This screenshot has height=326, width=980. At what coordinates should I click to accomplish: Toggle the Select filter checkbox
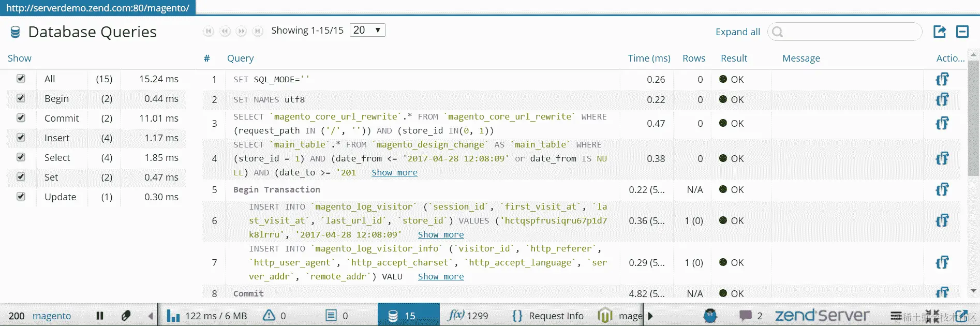coord(21,157)
